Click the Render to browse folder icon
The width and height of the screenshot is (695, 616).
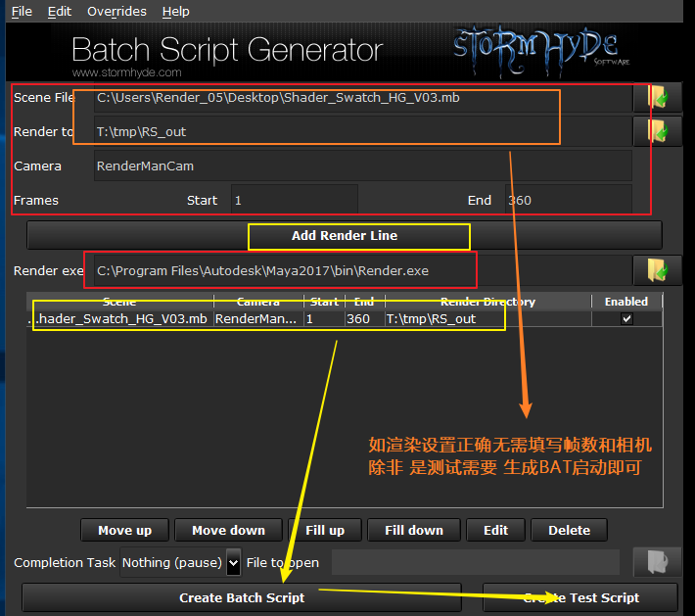657,131
